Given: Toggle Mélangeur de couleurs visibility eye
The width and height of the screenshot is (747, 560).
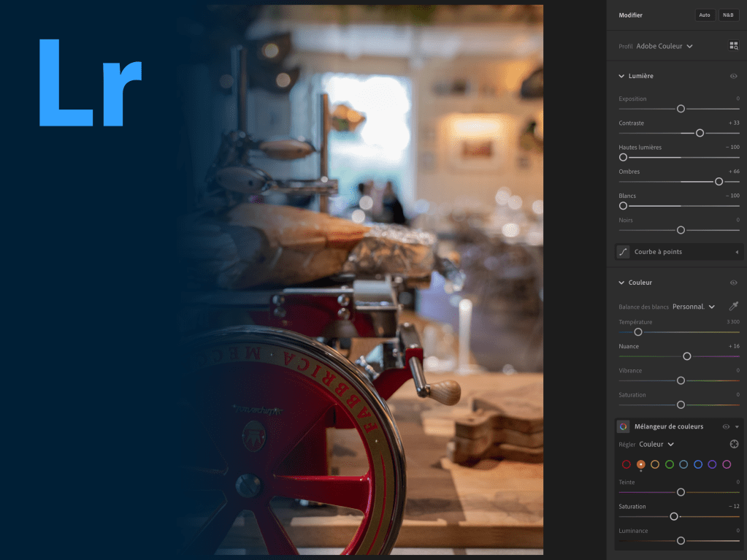Looking at the screenshot, I should click(726, 426).
